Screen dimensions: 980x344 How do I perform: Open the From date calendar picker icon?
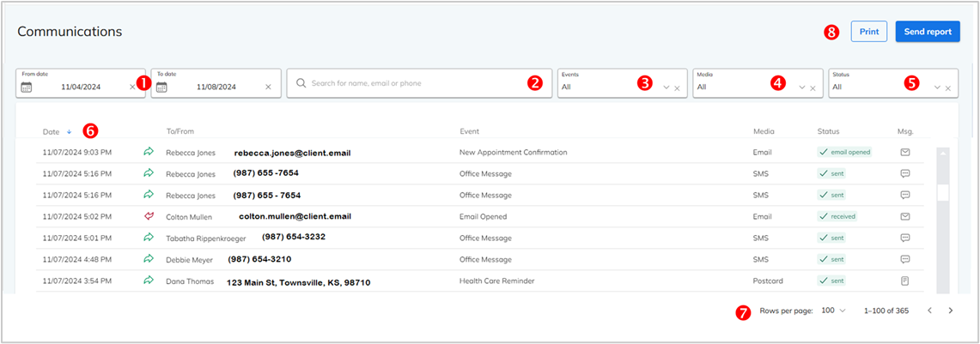[x=26, y=87]
